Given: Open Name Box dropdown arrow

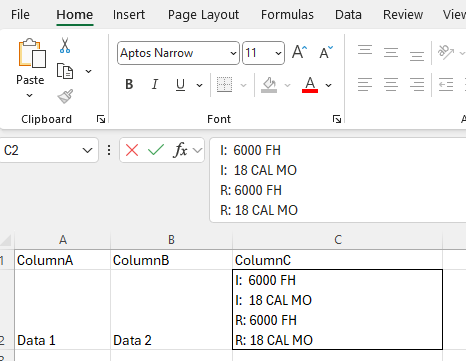Looking at the screenshot, I should 87,150.
